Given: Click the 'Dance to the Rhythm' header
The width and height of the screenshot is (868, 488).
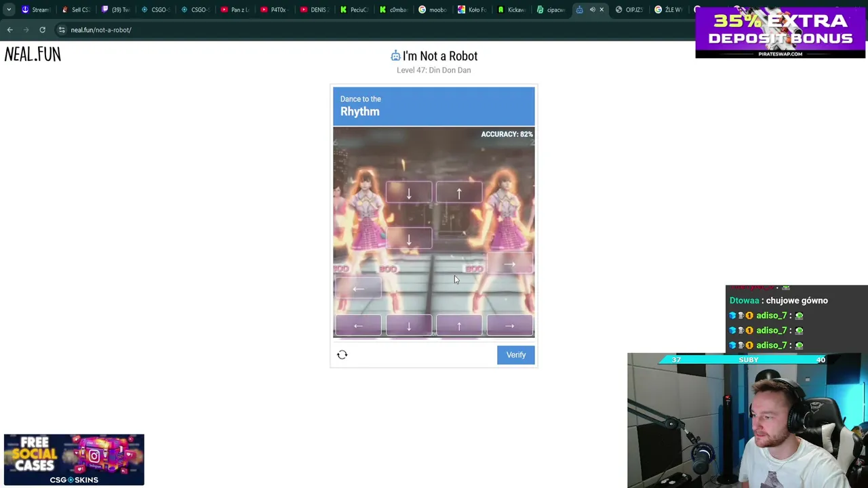Looking at the screenshot, I should click(434, 106).
